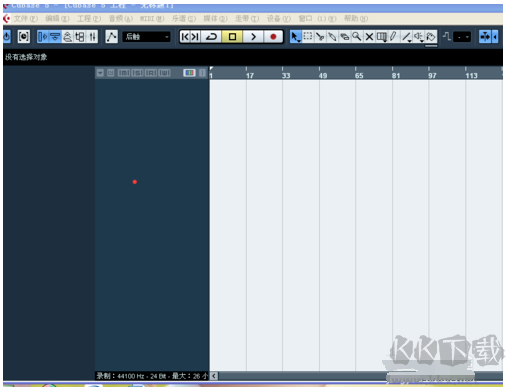Open the 设备 (Devices) menu
This screenshot has height=387, width=506.
point(279,19)
